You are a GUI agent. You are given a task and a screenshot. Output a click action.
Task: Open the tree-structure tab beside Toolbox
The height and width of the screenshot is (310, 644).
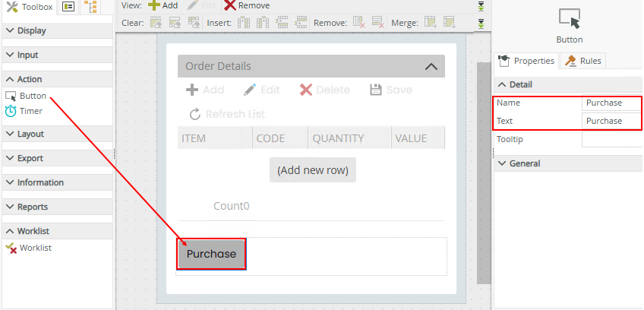89,7
